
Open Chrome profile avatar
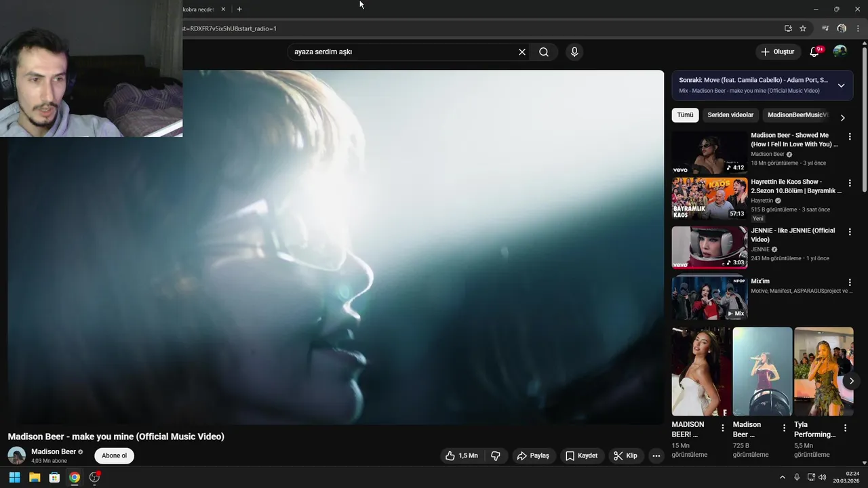(842, 28)
